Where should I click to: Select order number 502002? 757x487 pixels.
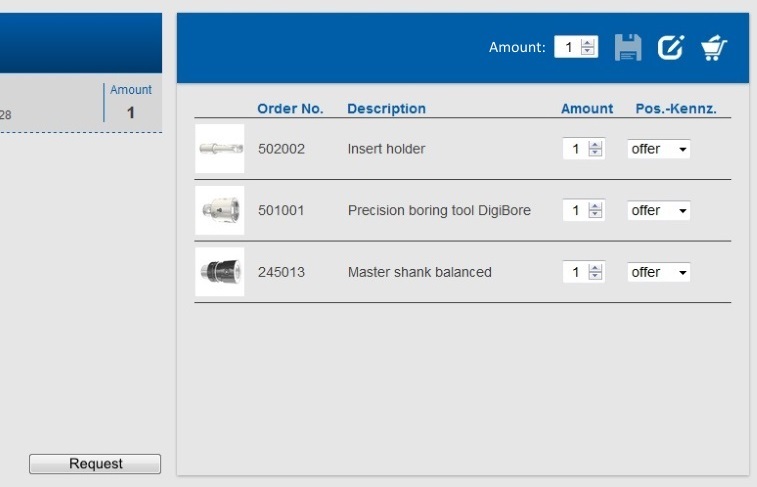(x=281, y=149)
